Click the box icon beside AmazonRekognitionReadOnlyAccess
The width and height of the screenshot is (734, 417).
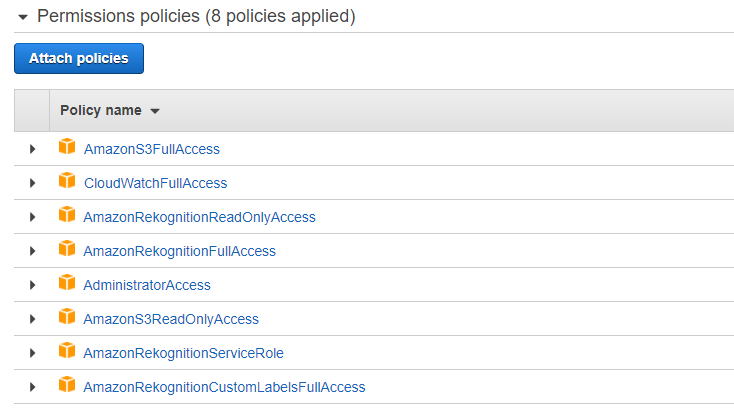(67, 214)
